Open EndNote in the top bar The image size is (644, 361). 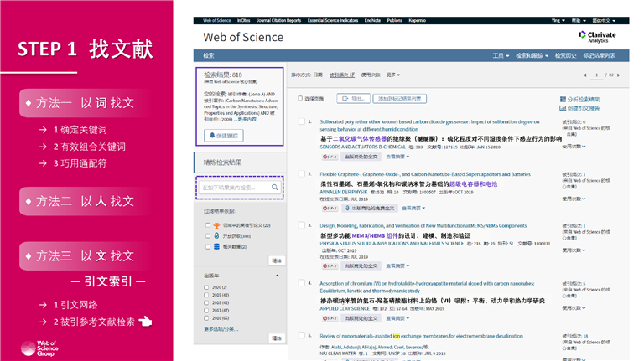click(x=372, y=20)
